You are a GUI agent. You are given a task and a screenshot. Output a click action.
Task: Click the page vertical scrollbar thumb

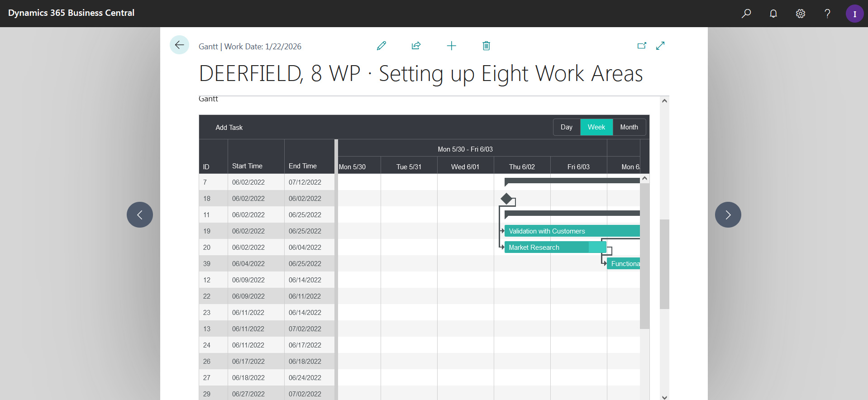(x=664, y=264)
